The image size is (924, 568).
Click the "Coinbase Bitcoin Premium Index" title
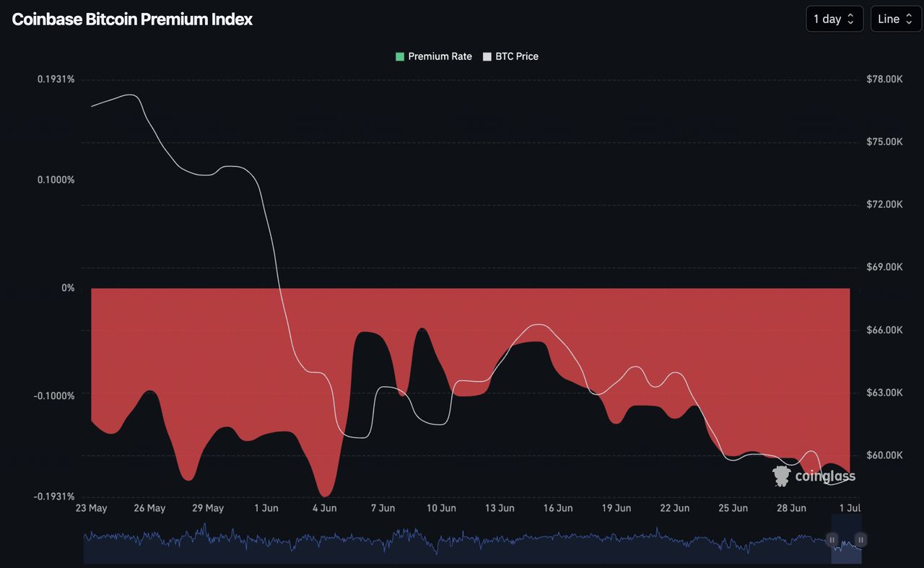(x=132, y=19)
